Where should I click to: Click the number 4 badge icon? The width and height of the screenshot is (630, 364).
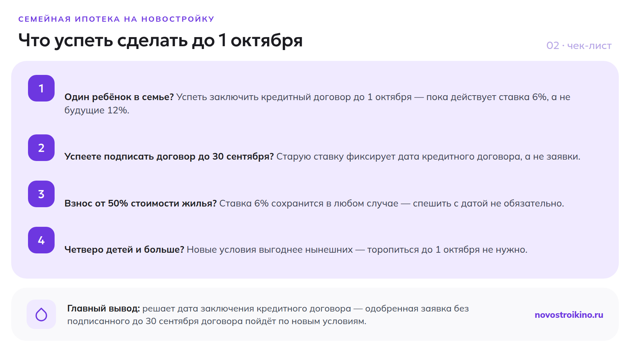coord(41,240)
